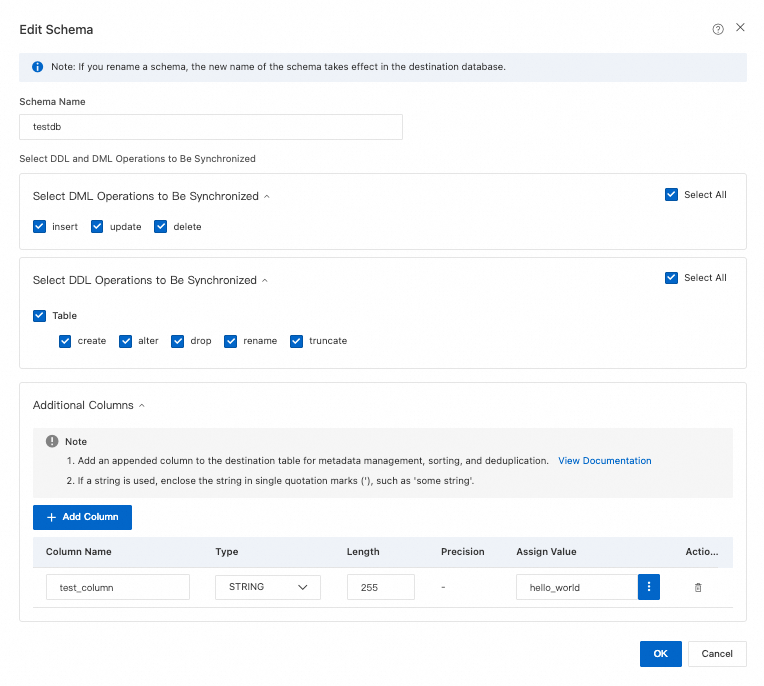Click the Schema Name input field

click(211, 127)
